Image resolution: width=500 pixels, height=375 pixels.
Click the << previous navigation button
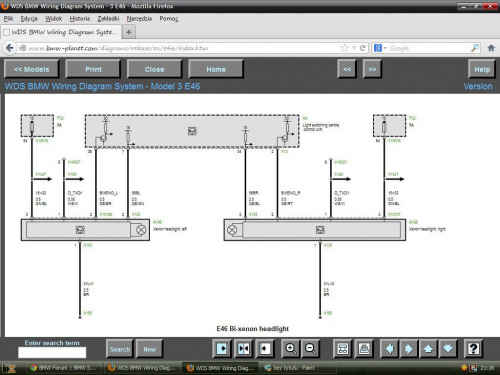(347, 69)
